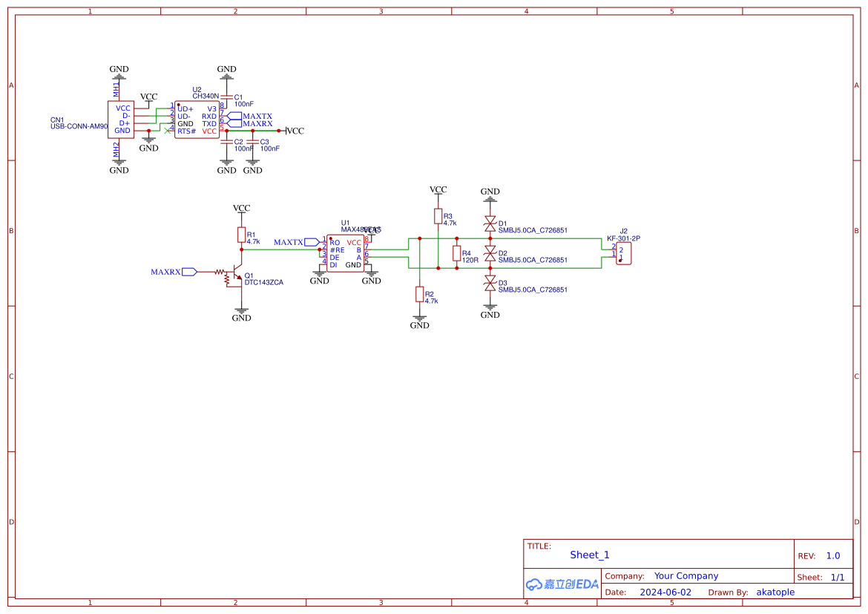Select the MAXRX net port feeding Q1
This screenshot has height=614, width=868.
click(x=174, y=272)
